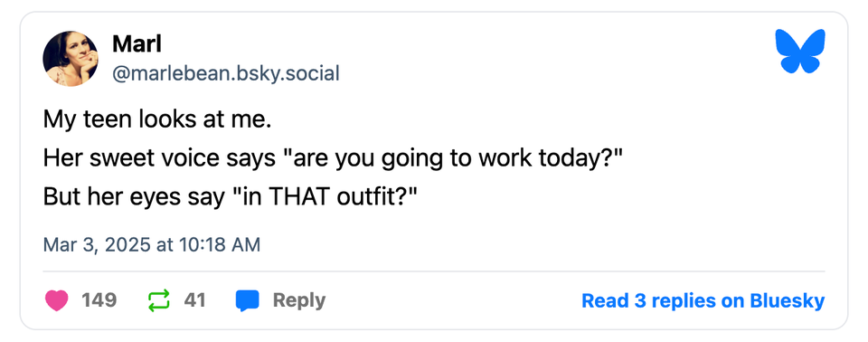Click the divider line above the action row
Image resolution: width=868 pixels, height=342 pixels.
[x=434, y=271]
